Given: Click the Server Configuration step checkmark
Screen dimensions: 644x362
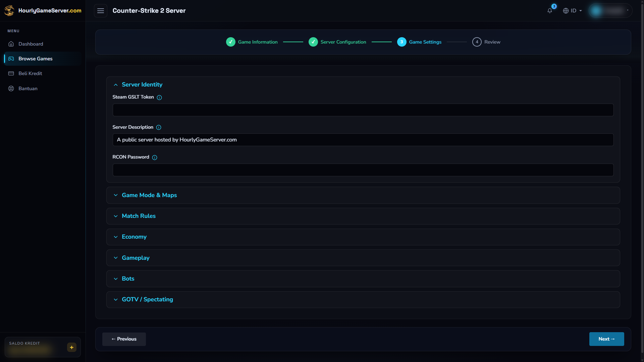Looking at the screenshot, I should click(313, 42).
